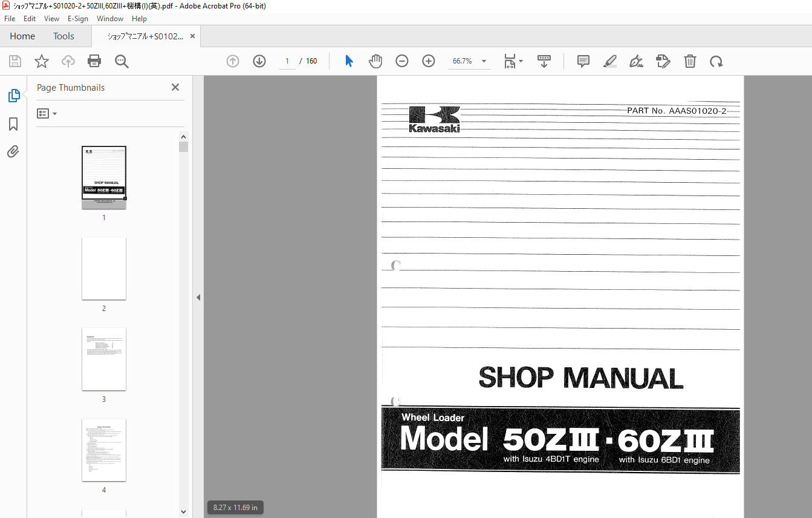The image size is (812, 518).
Task: Go to the previous page arrow
Action: [x=233, y=61]
